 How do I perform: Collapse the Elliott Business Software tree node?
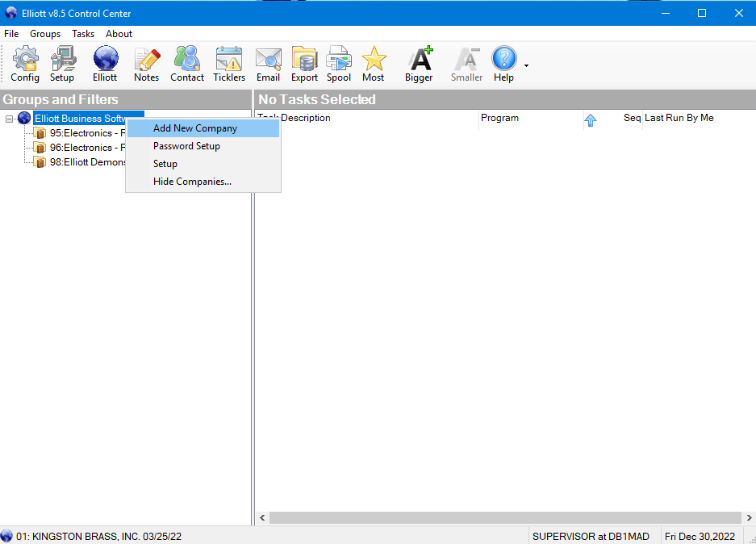[x=10, y=119]
